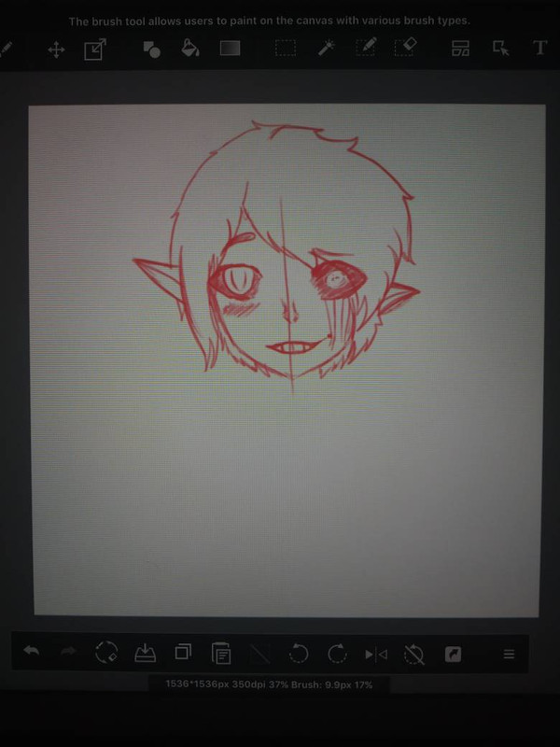Flip the canvas horizontally
The image size is (560, 747).
coord(376,655)
